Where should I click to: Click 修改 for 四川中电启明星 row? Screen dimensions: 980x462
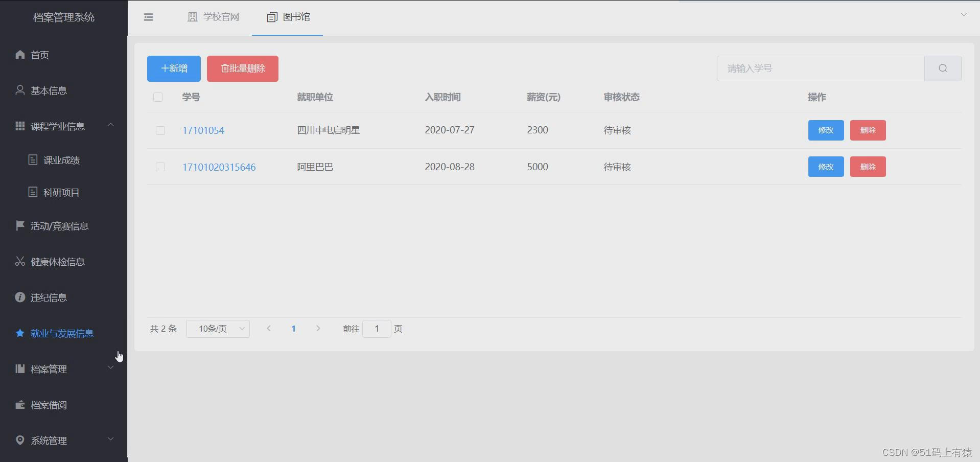(826, 130)
